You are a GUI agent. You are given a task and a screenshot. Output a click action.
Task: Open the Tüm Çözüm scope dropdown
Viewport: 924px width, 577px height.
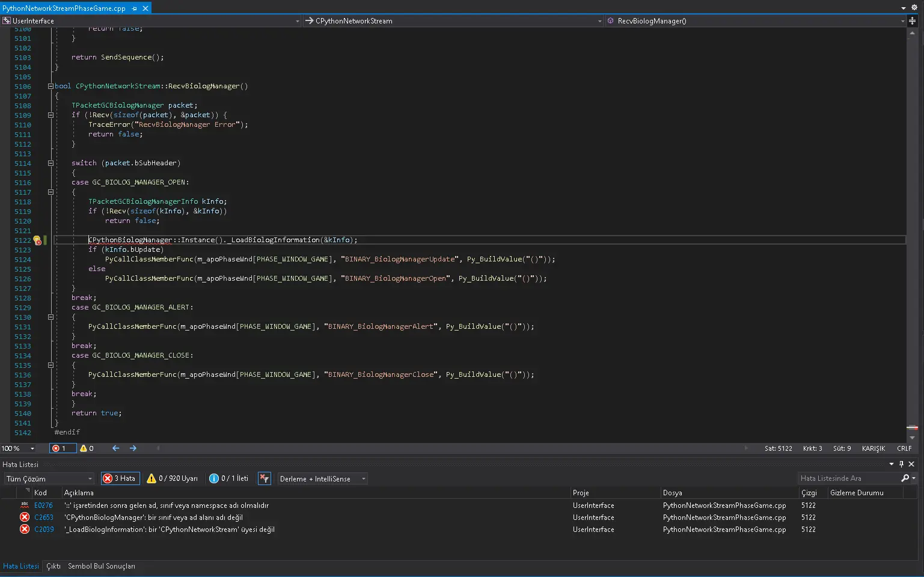49,479
